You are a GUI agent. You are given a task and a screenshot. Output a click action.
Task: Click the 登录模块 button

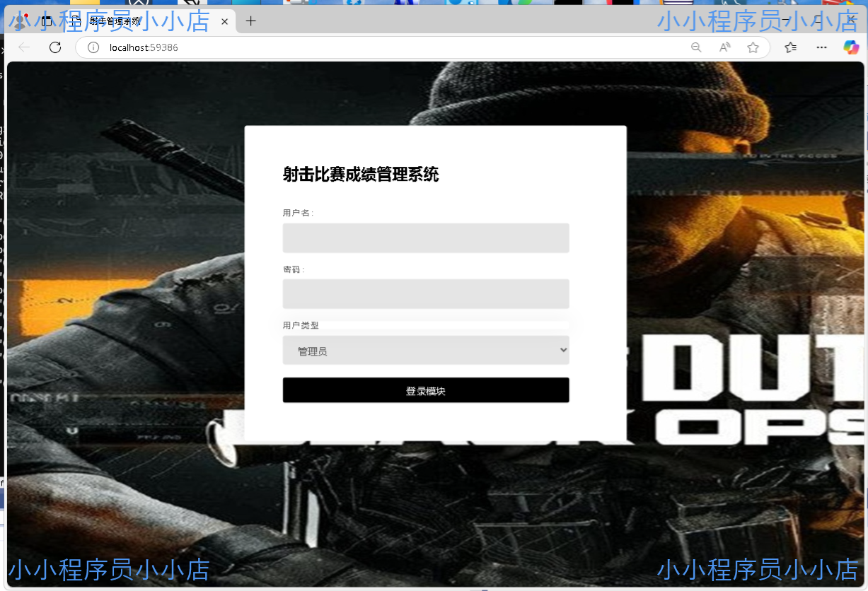click(x=426, y=390)
